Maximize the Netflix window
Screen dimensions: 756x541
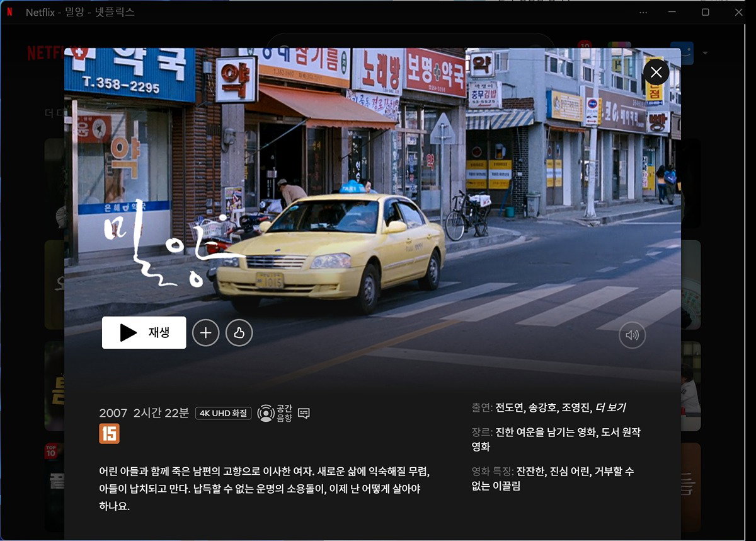706,12
